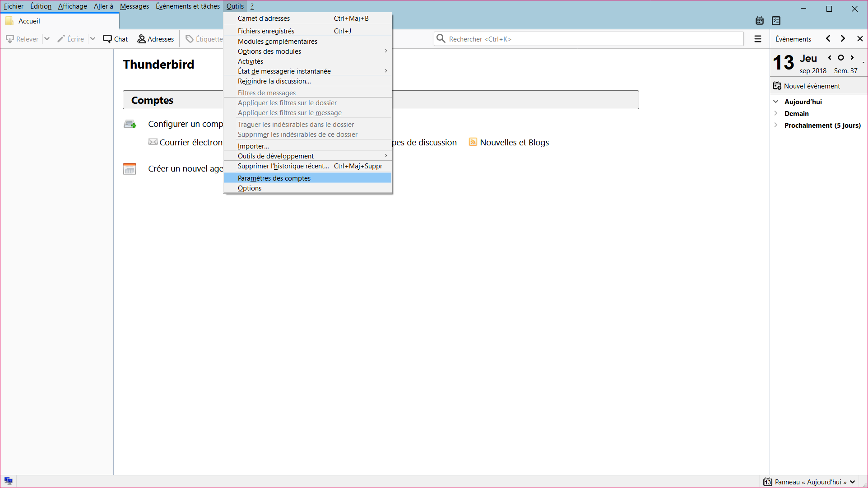This screenshot has width=868, height=488.
Task: Go to previous day in mini calendar
Action: tap(830, 58)
